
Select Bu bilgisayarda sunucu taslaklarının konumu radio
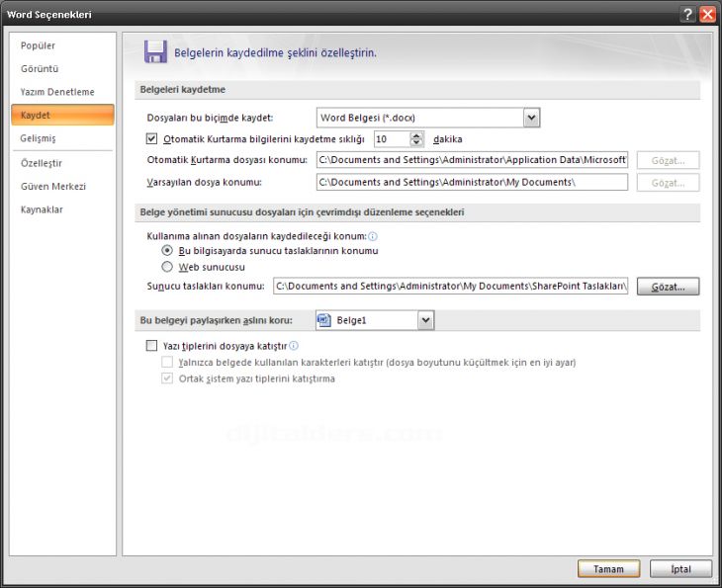point(167,251)
